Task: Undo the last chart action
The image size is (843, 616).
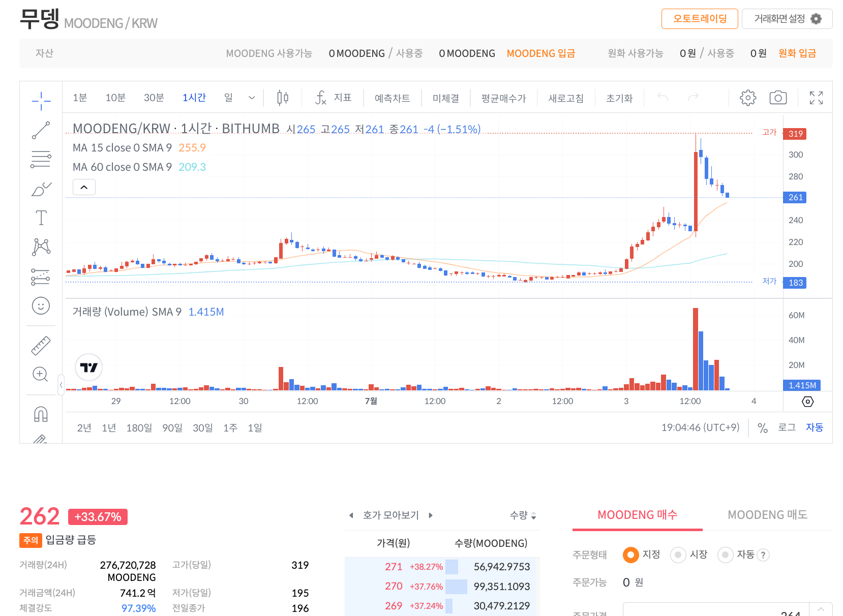Action: click(663, 97)
